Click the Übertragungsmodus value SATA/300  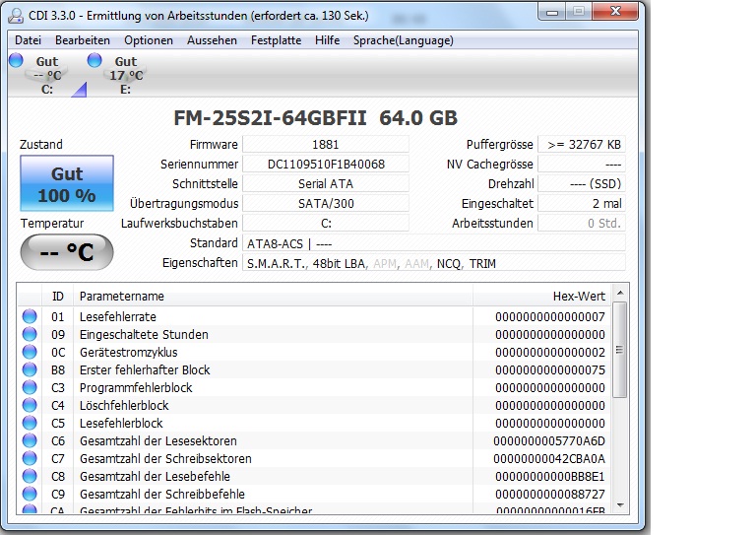(326, 204)
